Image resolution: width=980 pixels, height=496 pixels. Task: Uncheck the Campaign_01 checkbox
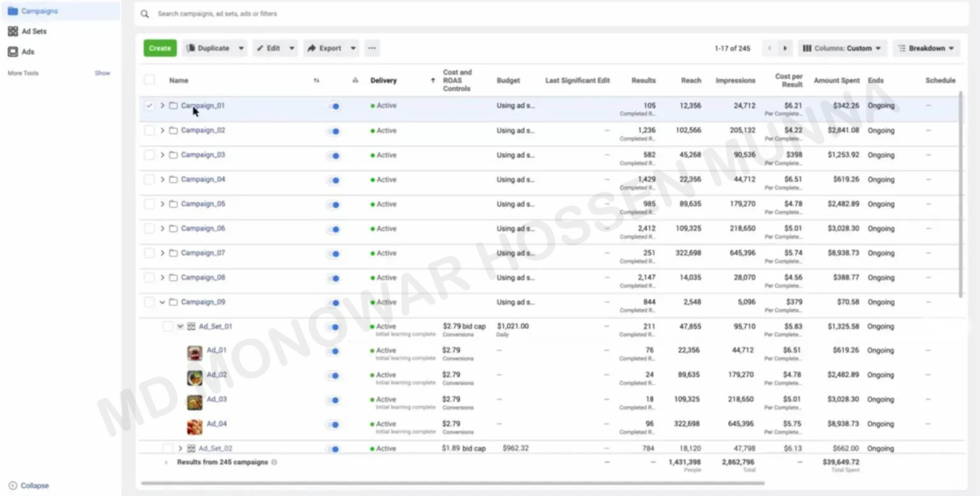point(149,106)
